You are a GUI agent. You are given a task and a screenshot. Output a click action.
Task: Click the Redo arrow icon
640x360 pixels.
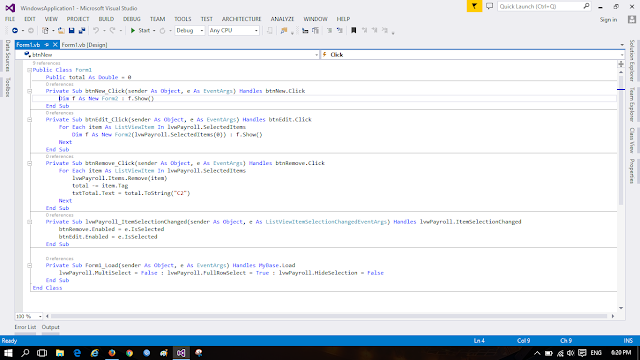coord(113,31)
